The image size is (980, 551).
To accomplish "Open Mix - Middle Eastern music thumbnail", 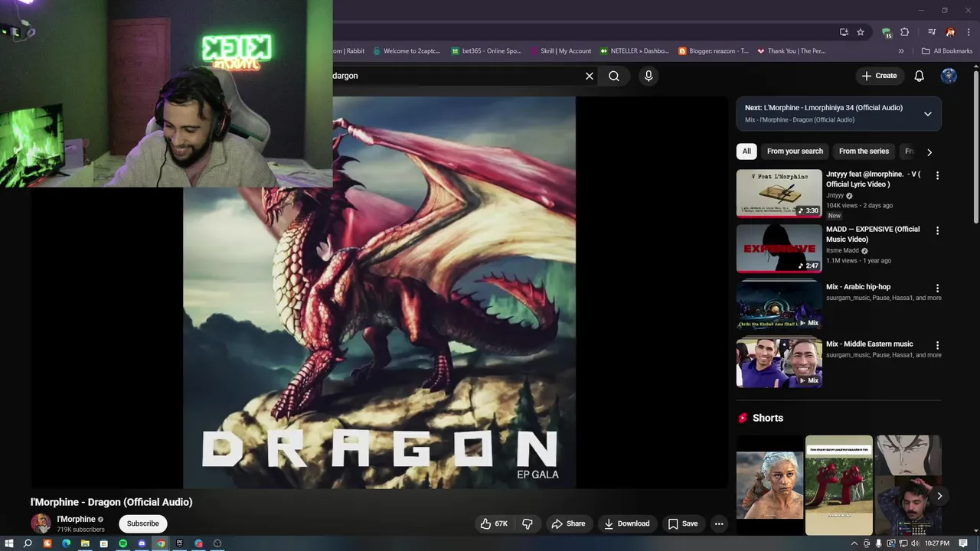I will (x=779, y=362).
